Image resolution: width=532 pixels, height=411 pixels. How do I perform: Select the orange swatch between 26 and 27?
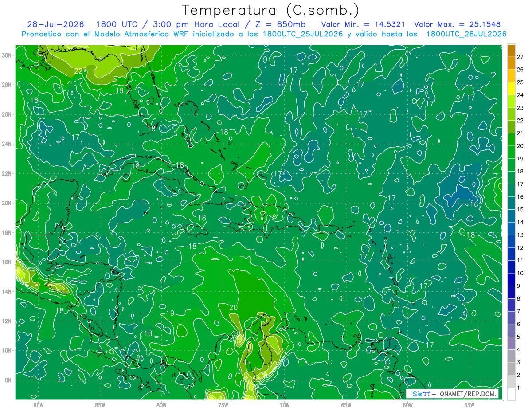pos(511,63)
